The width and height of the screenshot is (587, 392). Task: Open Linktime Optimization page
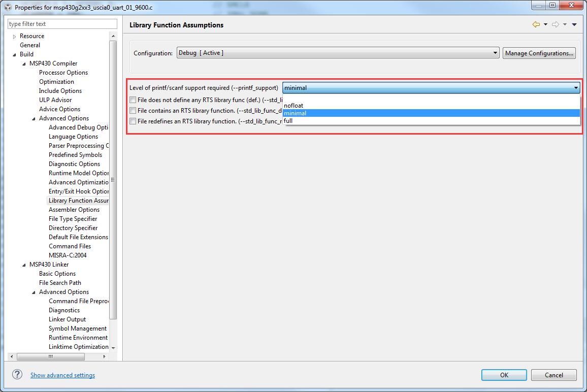point(79,347)
